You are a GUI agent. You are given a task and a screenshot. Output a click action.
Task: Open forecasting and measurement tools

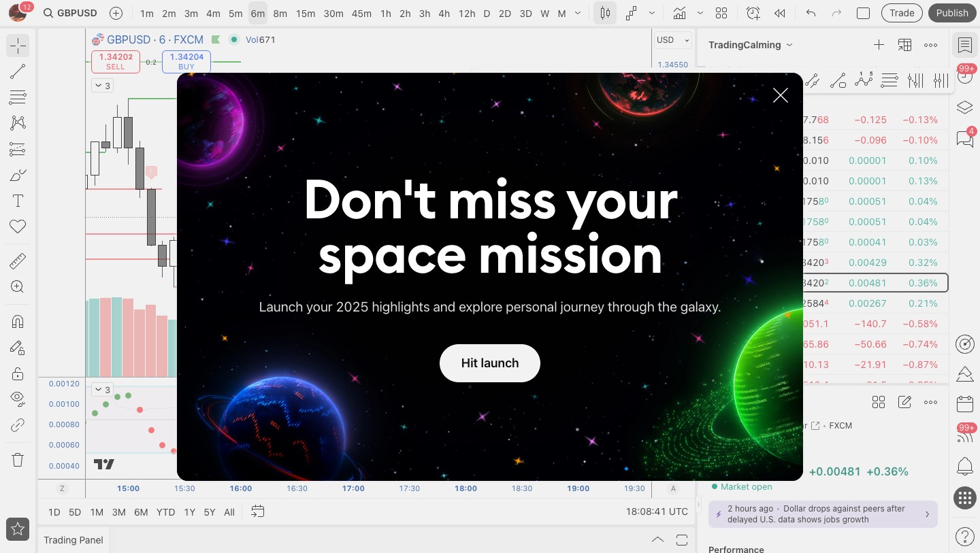pyautogui.click(x=18, y=149)
